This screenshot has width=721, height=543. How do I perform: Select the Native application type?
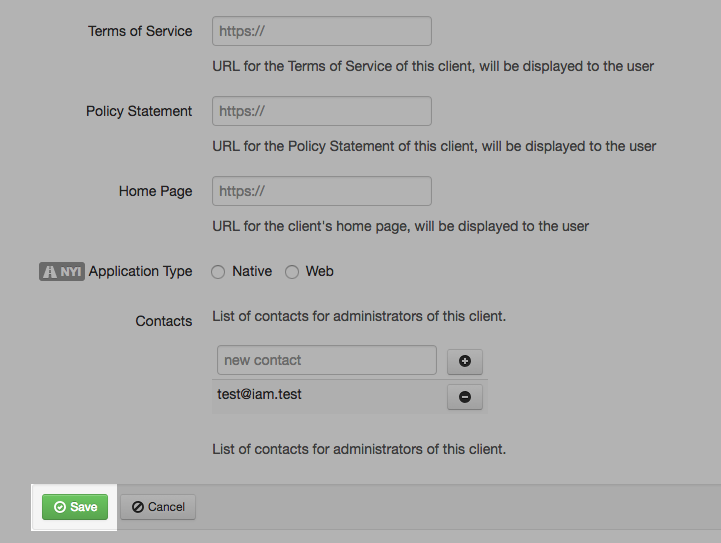218,272
